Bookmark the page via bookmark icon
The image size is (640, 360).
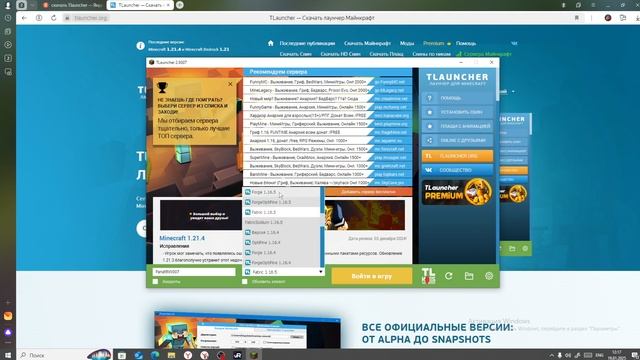tap(577, 18)
